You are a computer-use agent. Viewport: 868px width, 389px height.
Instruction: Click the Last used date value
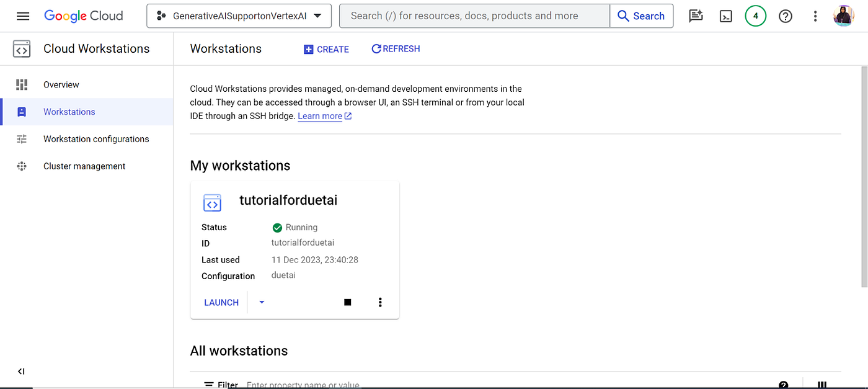click(x=315, y=259)
